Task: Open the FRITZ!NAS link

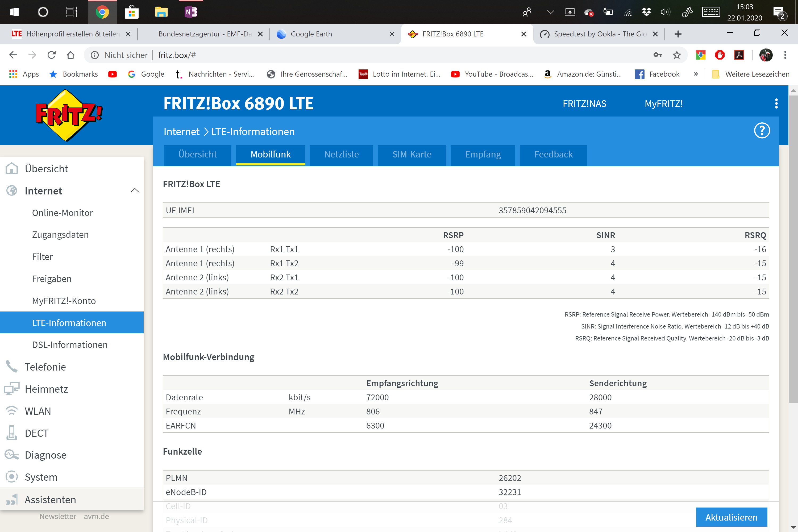Action: click(584, 103)
